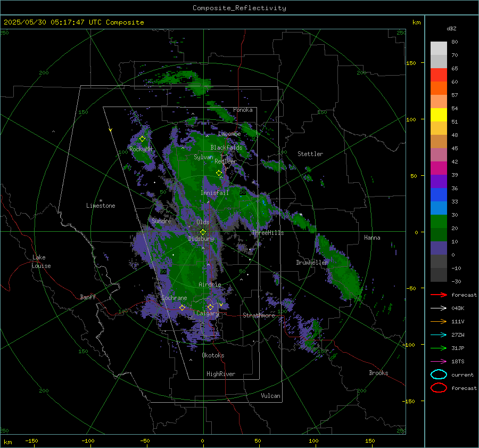Viewport: 479px width, 448px height.
Task: Click the green 31JP arrow in legend
Action: point(439,348)
